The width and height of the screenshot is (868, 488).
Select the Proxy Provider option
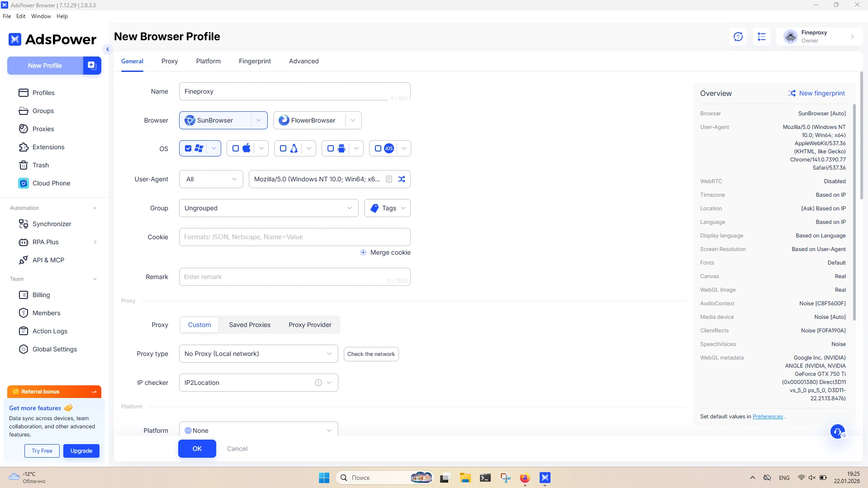pos(310,325)
